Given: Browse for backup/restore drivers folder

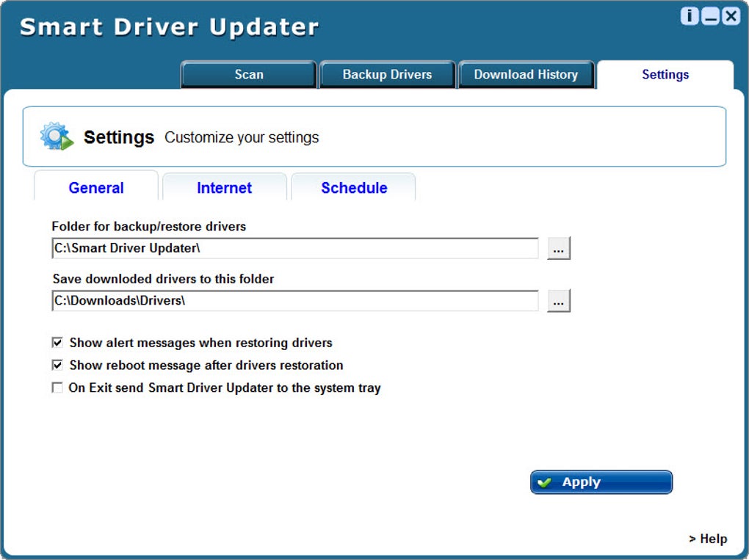Looking at the screenshot, I should tap(558, 248).
